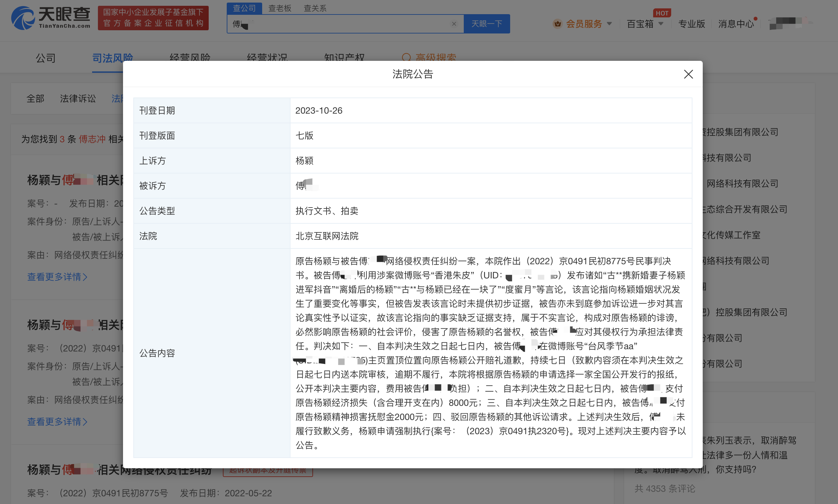This screenshot has height=504, width=838.
Task: Open the 全部 filter
Action: point(35,98)
